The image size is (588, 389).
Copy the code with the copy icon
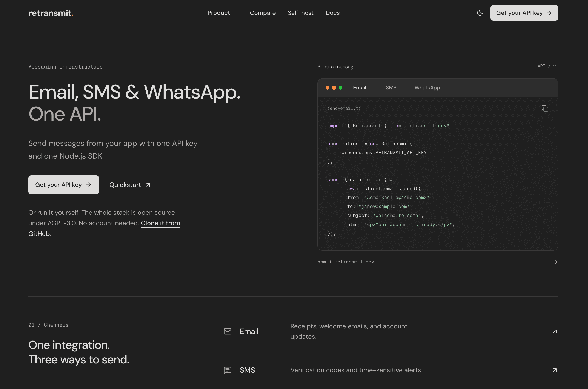point(545,108)
